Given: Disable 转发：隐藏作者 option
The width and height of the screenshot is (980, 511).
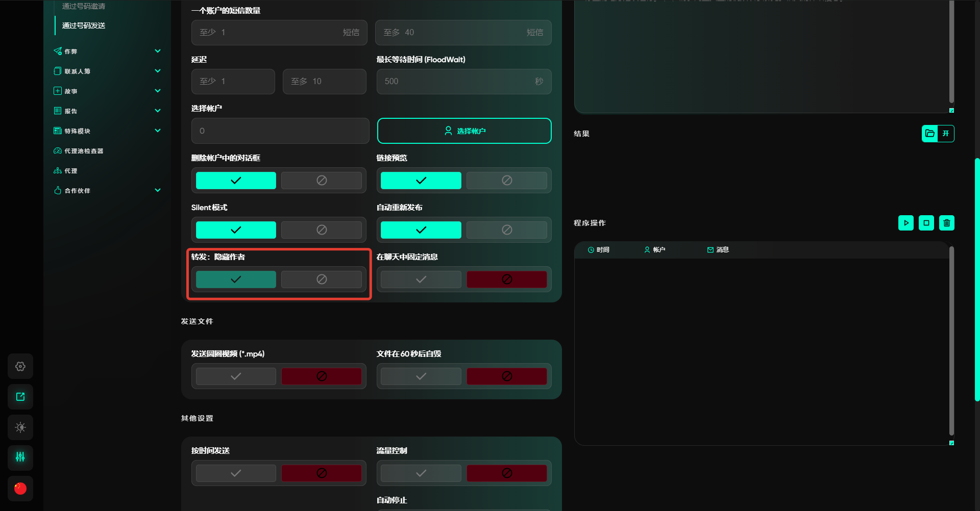Looking at the screenshot, I should (321, 279).
